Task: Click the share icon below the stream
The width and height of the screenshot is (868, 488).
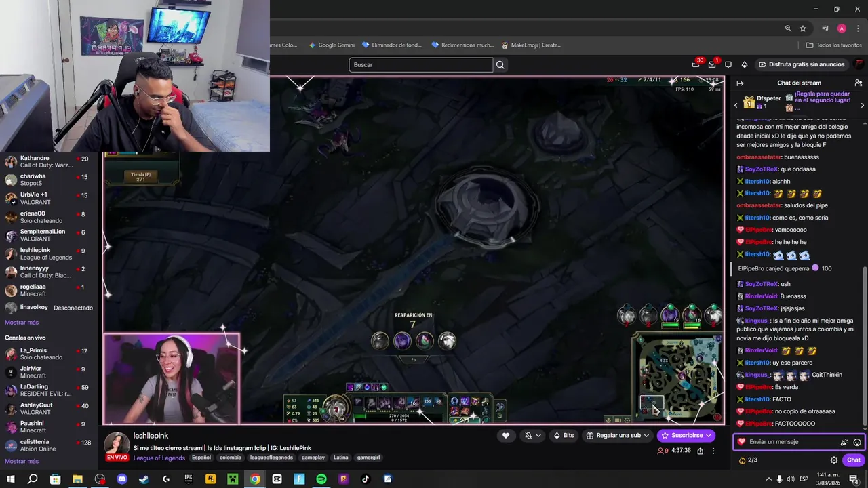Action: pos(700,451)
